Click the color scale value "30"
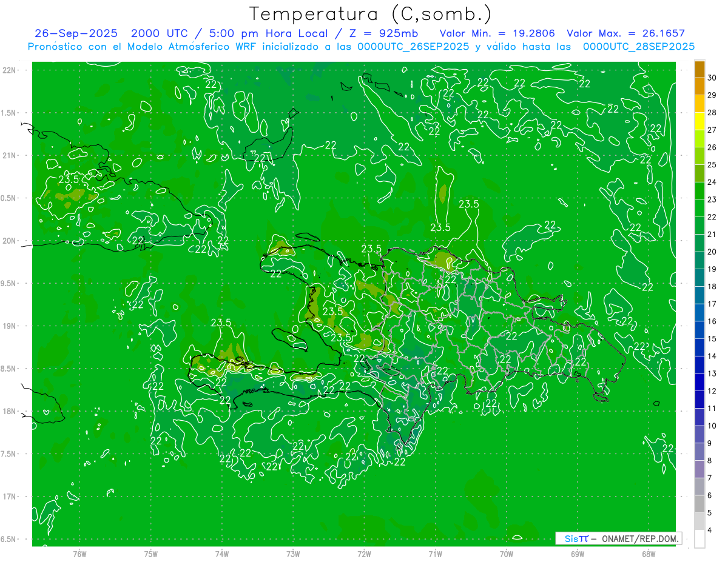 tap(712, 78)
